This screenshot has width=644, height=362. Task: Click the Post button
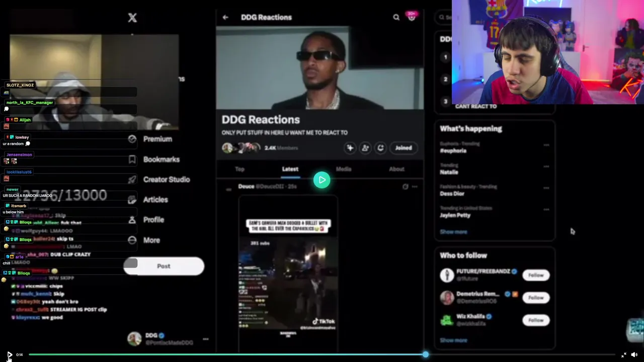point(164,266)
